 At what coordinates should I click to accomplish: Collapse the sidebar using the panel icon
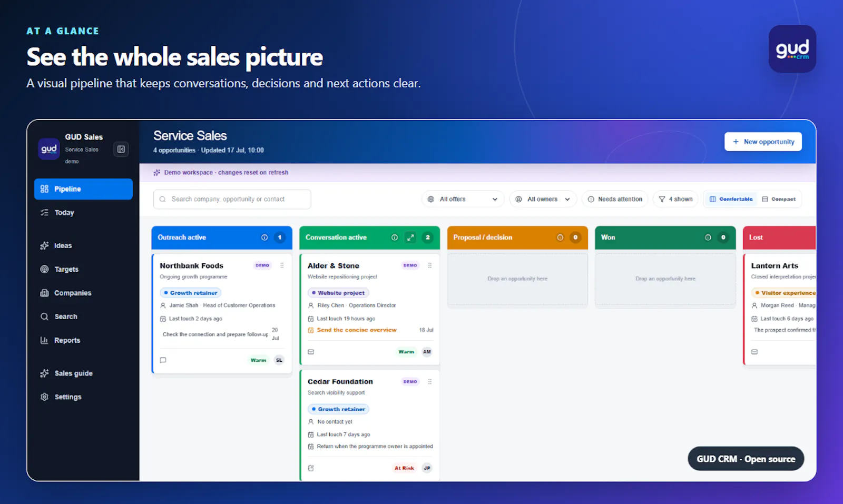click(121, 150)
